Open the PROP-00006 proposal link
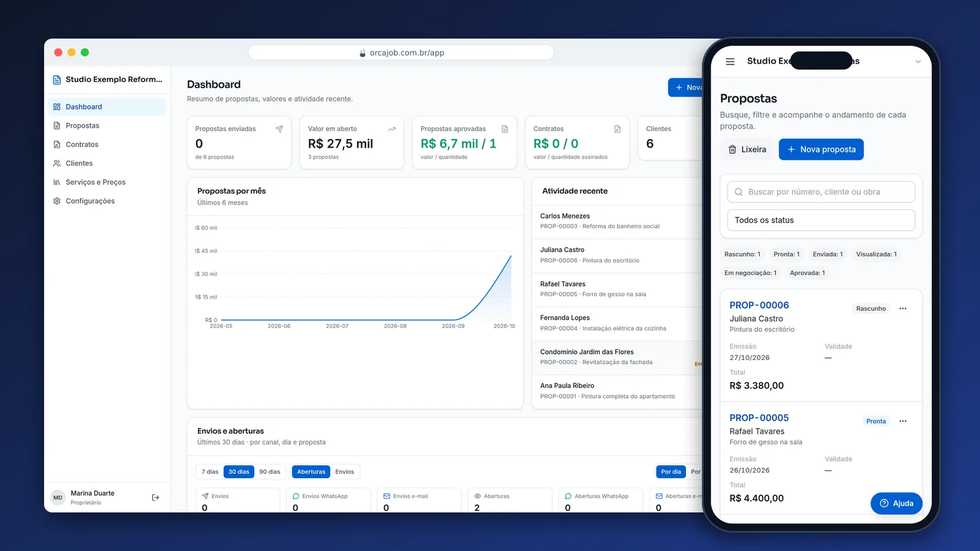 pos(759,305)
